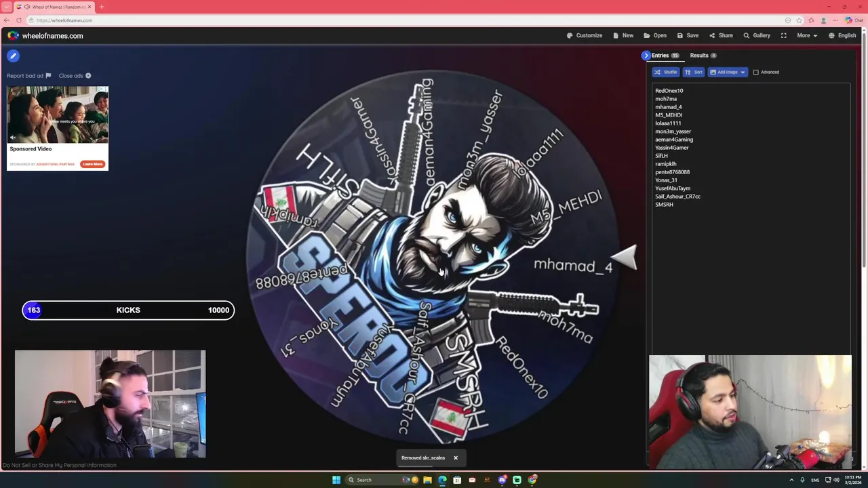Image resolution: width=868 pixels, height=488 pixels.
Task: Expand the More menu
Action: coord(807,35)
